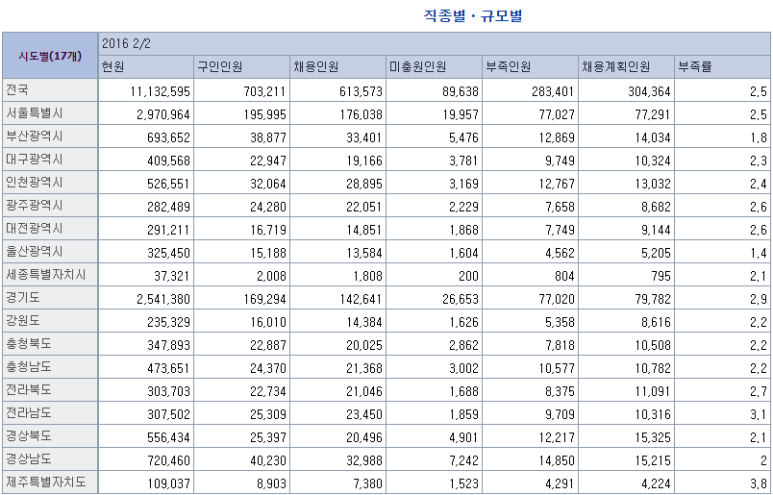This screenshot has width=773, height=495.
Task: Select the 채용인원 column header
Action: [315, 67]
